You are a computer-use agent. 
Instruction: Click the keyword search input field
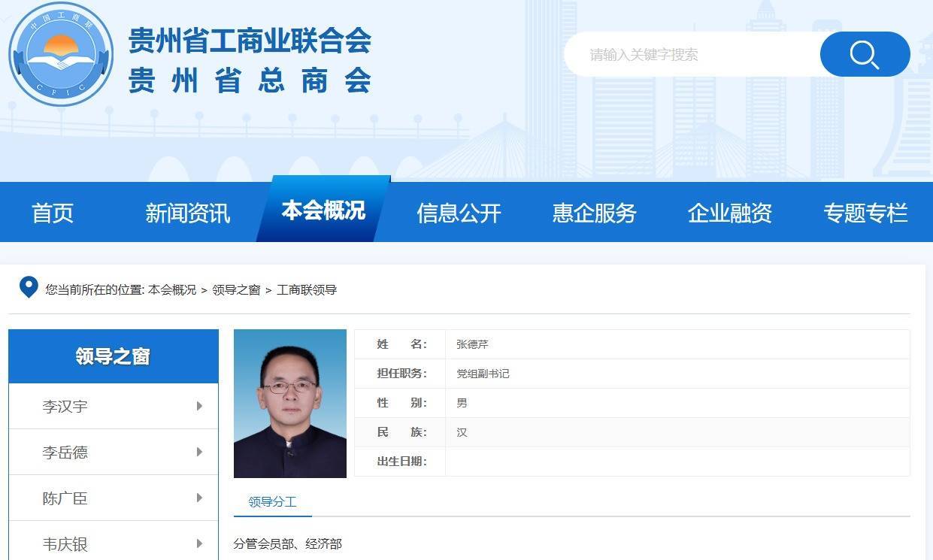pyautogui.click(x=692, y=54)
